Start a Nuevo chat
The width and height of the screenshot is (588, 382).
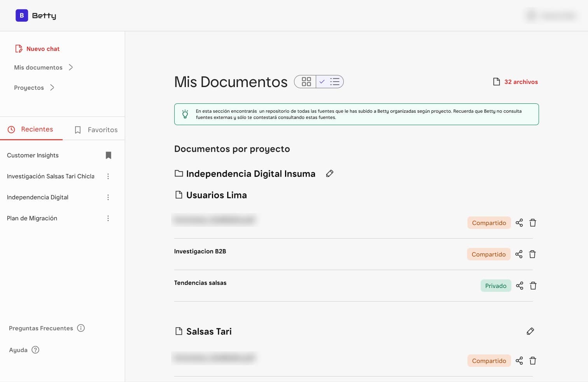click(37, 49)
